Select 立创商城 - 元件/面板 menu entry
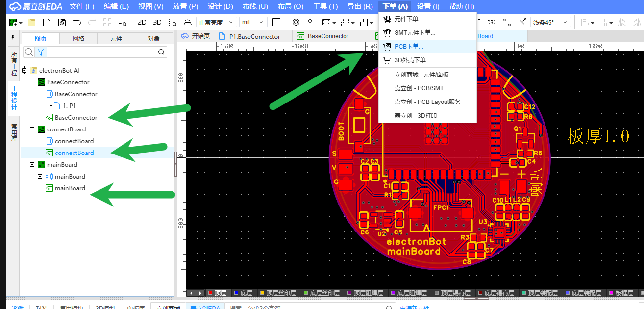 tap(427, 75)
